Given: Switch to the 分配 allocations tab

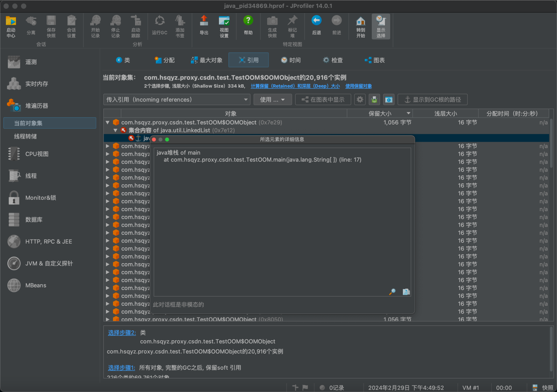Looking at the screenshot, I should pyautogui.click(x=165, y=60).
